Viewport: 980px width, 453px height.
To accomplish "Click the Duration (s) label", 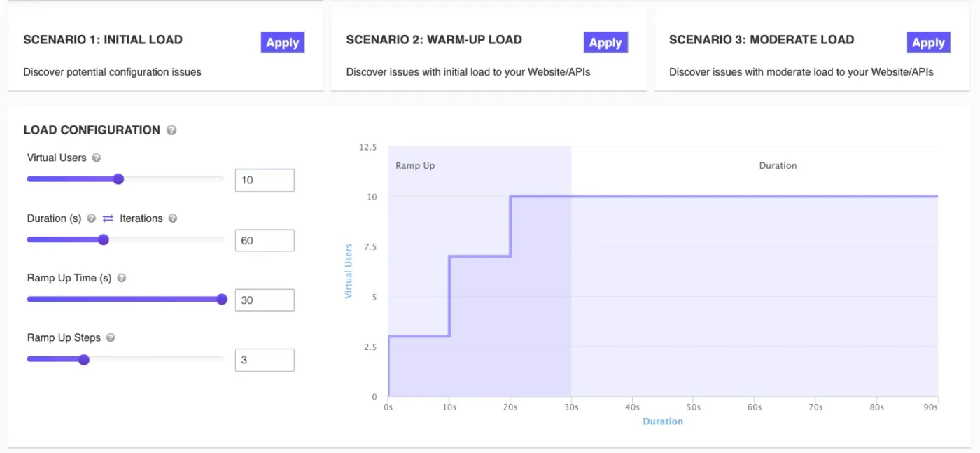I will coord(55,218).
